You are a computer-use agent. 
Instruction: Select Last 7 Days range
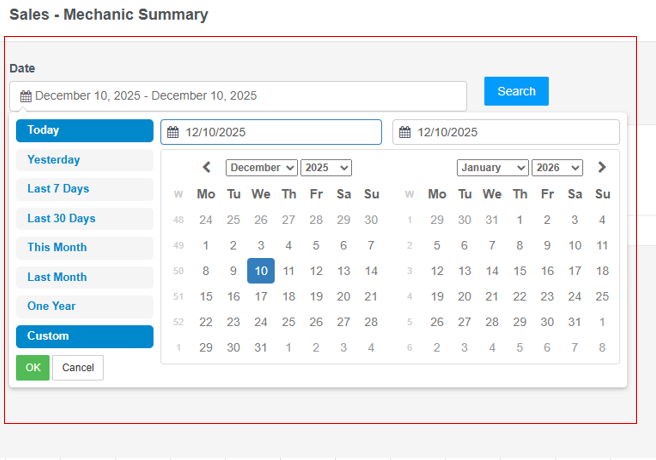85,189
